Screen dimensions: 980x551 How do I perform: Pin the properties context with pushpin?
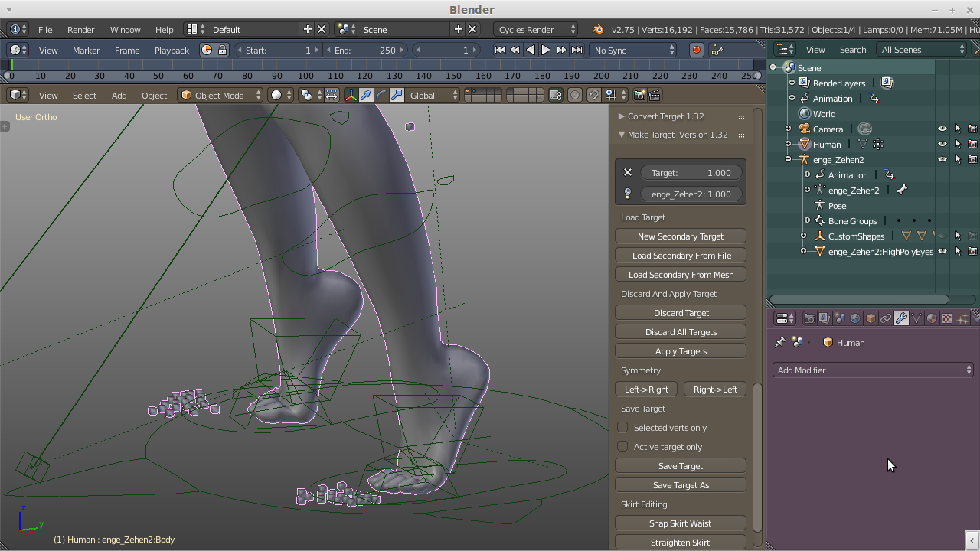780,342
